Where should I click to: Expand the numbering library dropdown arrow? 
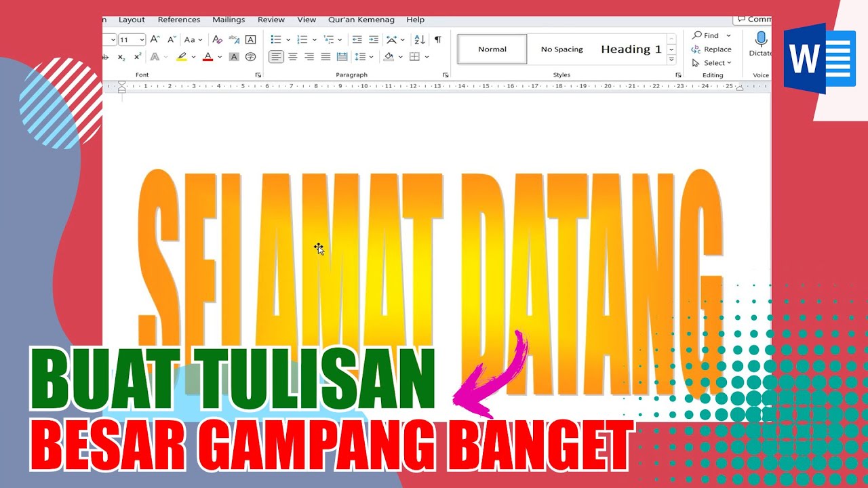pos(315,39)
